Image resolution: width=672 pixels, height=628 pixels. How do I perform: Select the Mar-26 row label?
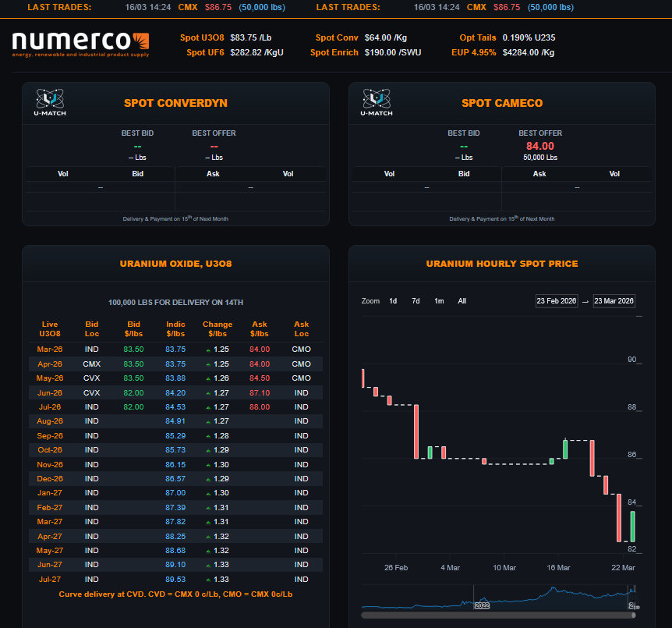pos(50,349)
